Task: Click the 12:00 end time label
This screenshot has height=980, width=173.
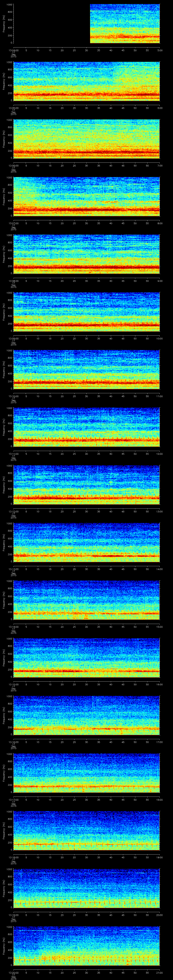Action: [x=160, y=454]
